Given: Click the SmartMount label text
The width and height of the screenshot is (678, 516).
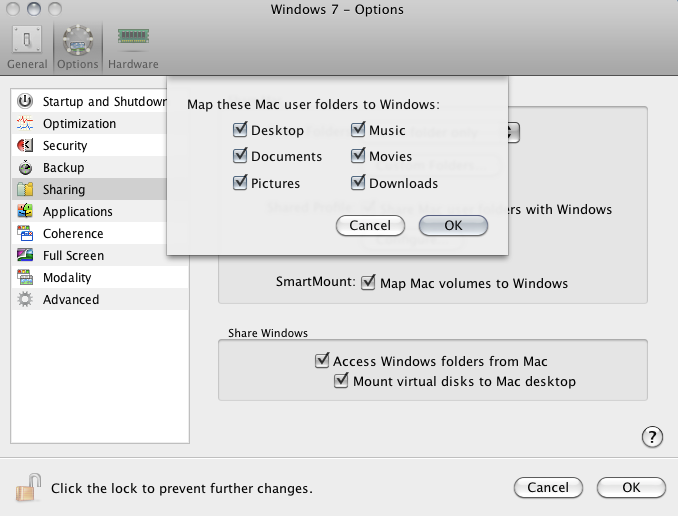Looking at the screenshot, I should click(x=316, y=282).
